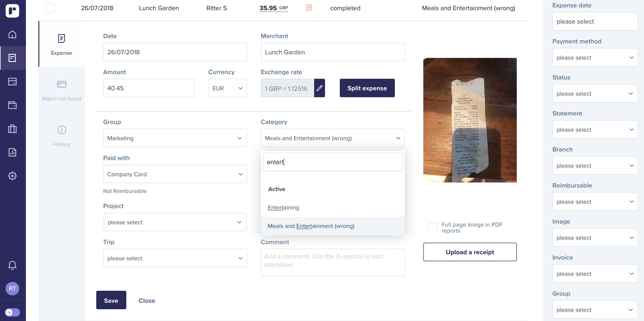
Task: Open the Paid with Company Card dropdown
Action: [175, 174]
